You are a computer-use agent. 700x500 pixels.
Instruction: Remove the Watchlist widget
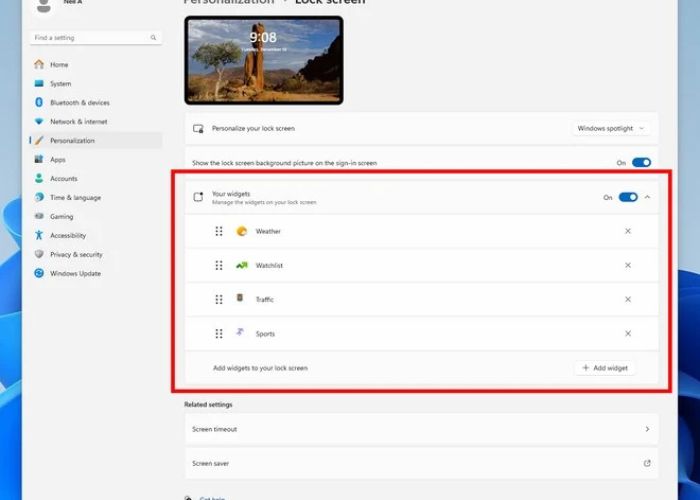[x=628, y=265]
